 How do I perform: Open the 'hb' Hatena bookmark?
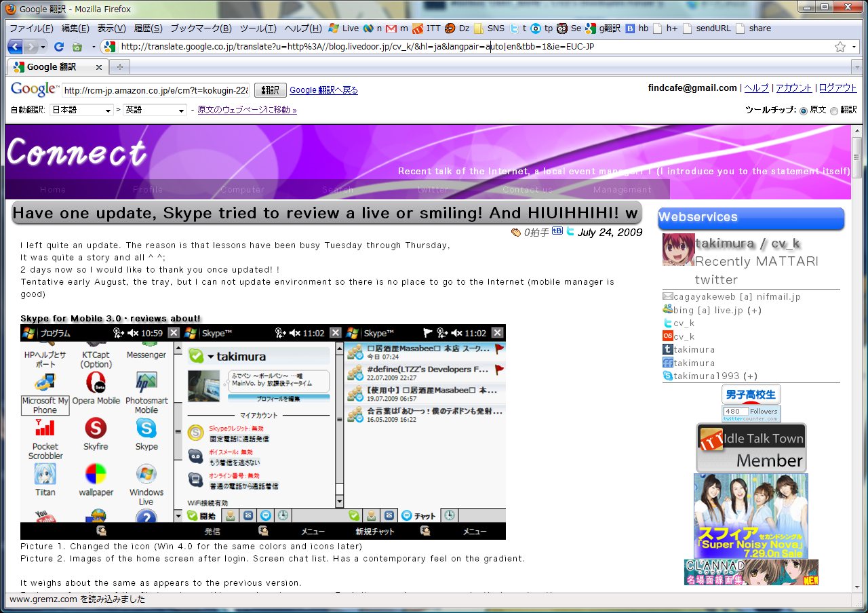click(637, 28)
